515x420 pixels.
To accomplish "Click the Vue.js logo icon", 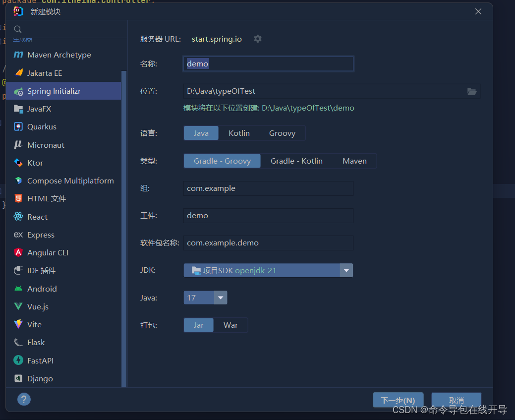I will point(18,306).
